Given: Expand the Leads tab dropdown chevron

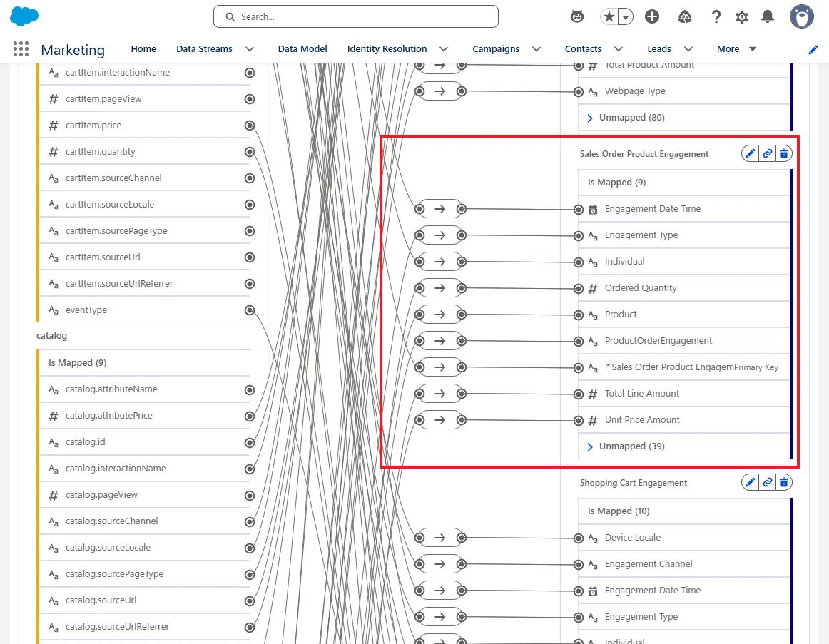Looking at the screenshot, I should tap(688, 49).
